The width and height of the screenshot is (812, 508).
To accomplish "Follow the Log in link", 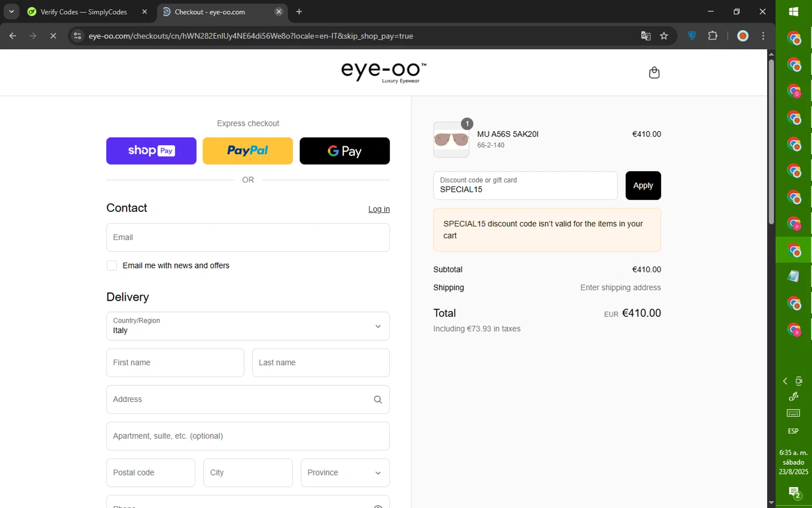I will pyautogui.click(x=379, y=209).
